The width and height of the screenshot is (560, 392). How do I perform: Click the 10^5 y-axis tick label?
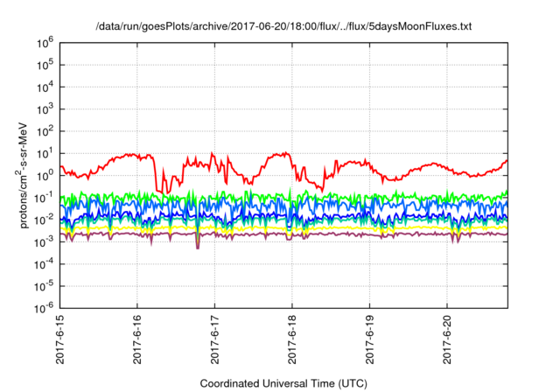tap(45, 66)
